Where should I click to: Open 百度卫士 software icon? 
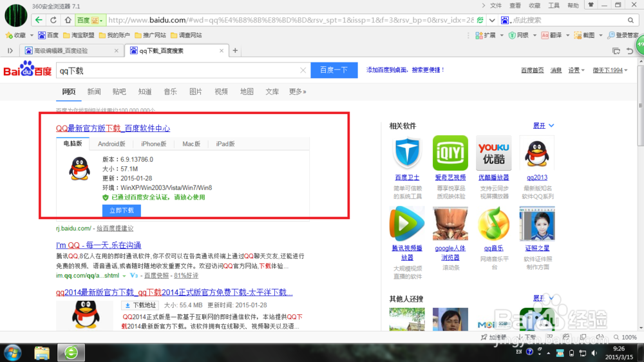tap(407, 153)
